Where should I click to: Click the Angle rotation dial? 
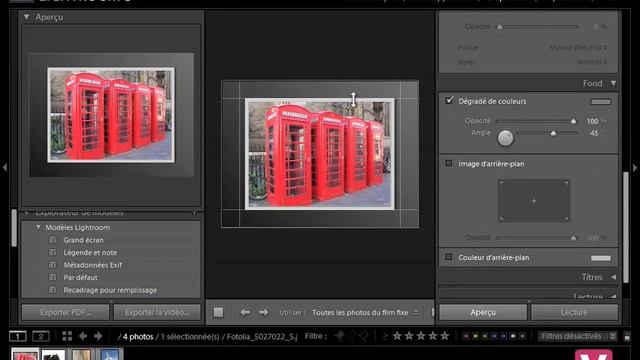pyautogui.click(x=505, y=138)
